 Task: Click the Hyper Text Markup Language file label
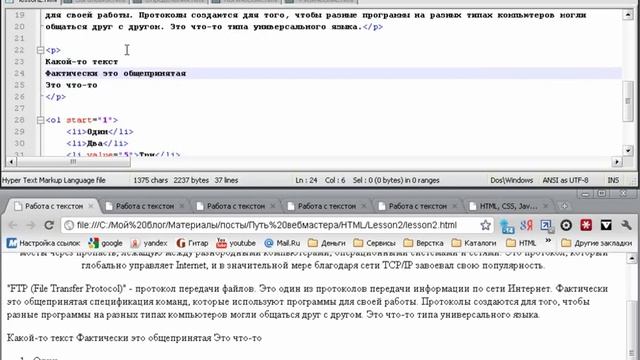[x=54, y=180]
